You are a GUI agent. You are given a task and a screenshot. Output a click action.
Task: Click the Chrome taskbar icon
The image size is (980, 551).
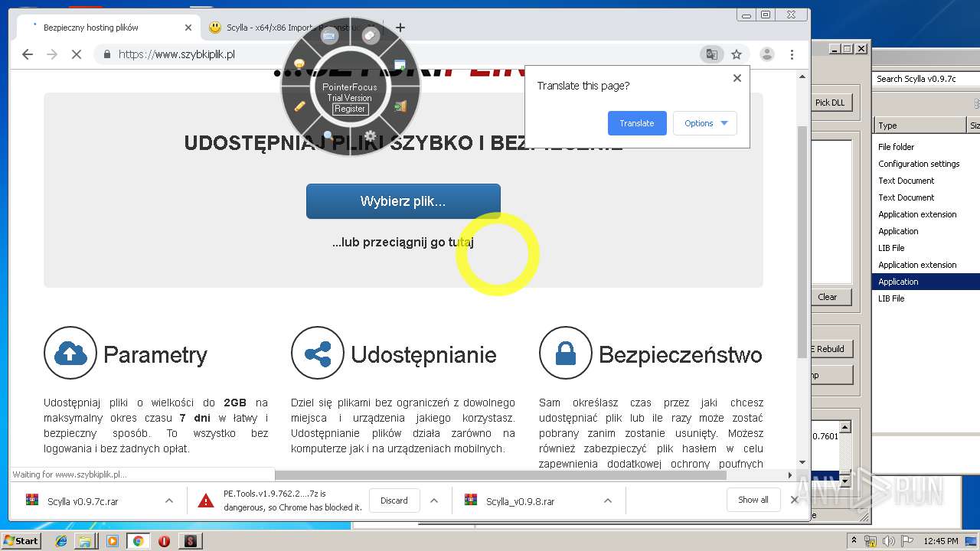139,541
